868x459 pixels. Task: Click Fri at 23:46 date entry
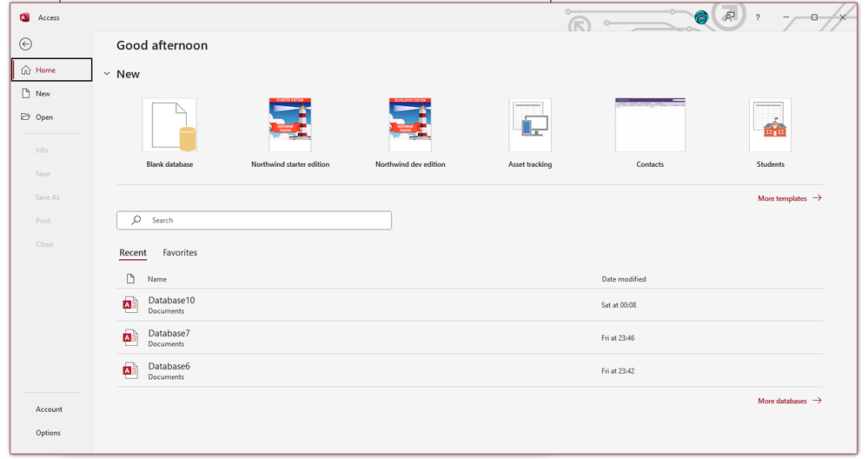click(x=618, y=338)
